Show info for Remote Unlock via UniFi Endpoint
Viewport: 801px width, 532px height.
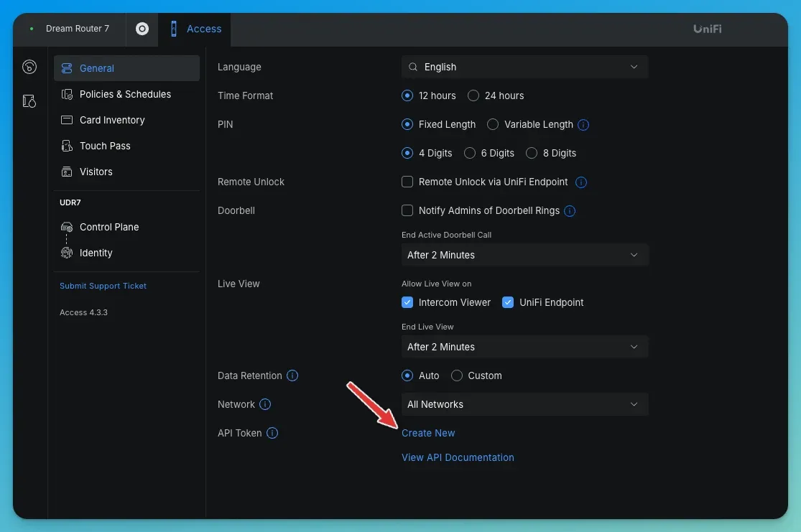(x=581, y=182)
